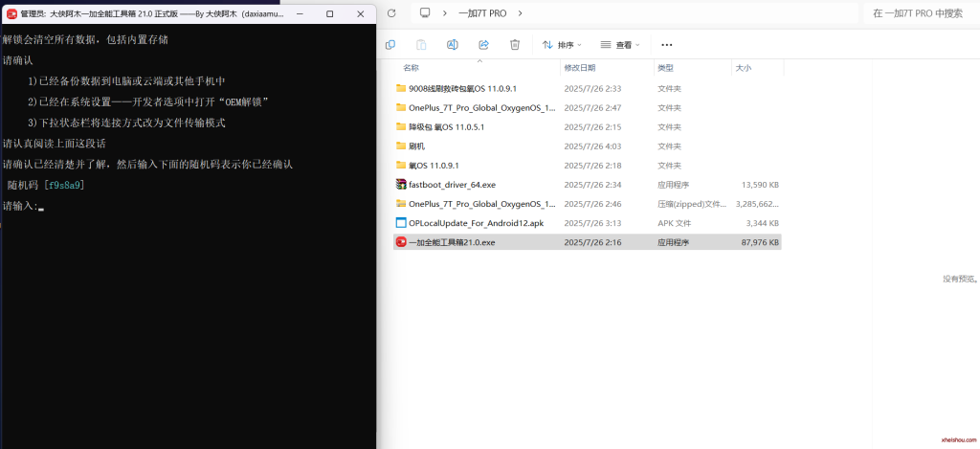The width and height of the screenshot is (980, 449).
Task: Select the 一加全能工具箱21.0.exe file name
Action: [x=452, y=242]
